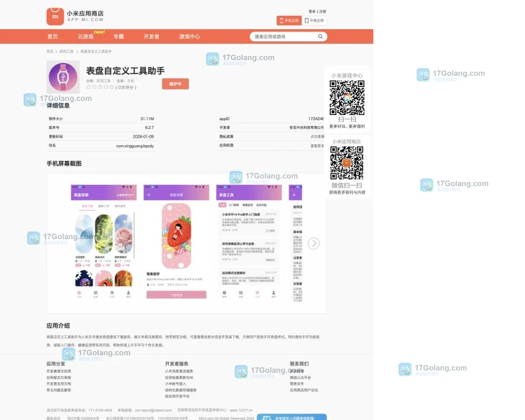Viewport: 525px width, 420px height.
Task: Open the 云游戏 navigation tab
Action: coord(86,37)
